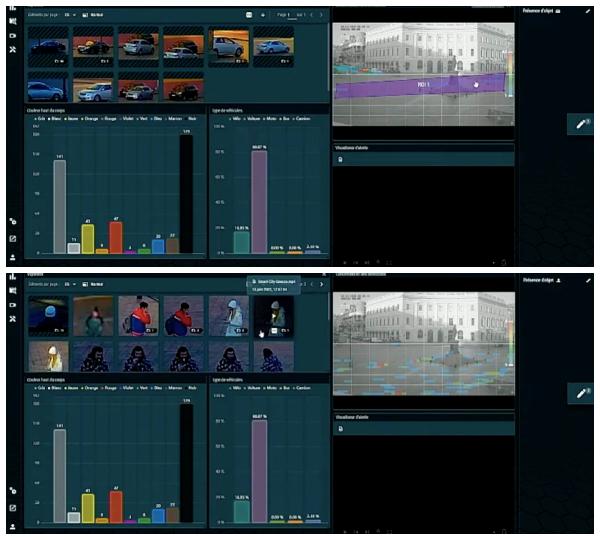Click the heatmap color scale beside the ROI 1 video

point(511,75)
